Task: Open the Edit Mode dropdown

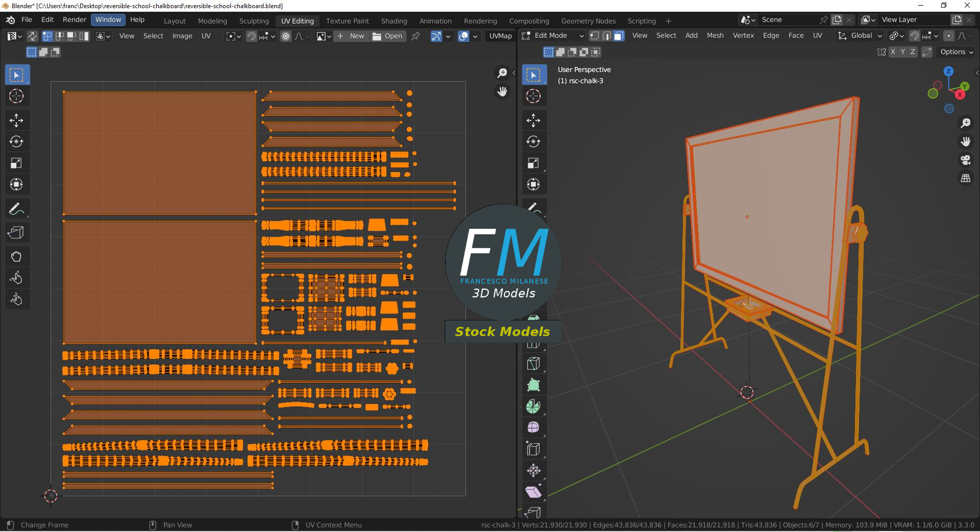Action: (552, 36)
